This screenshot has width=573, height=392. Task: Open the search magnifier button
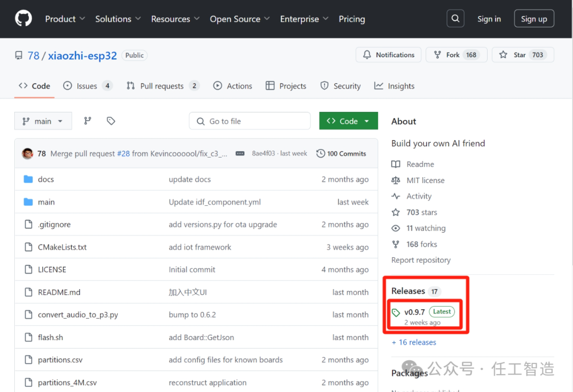(x=455, y=19)
